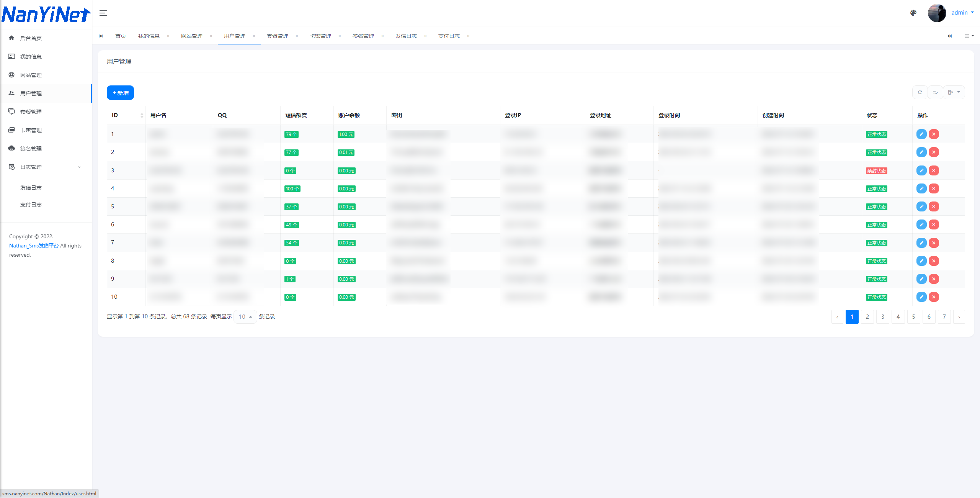Open Nathan_Sms发信平台 footer link

coord(34,246)
